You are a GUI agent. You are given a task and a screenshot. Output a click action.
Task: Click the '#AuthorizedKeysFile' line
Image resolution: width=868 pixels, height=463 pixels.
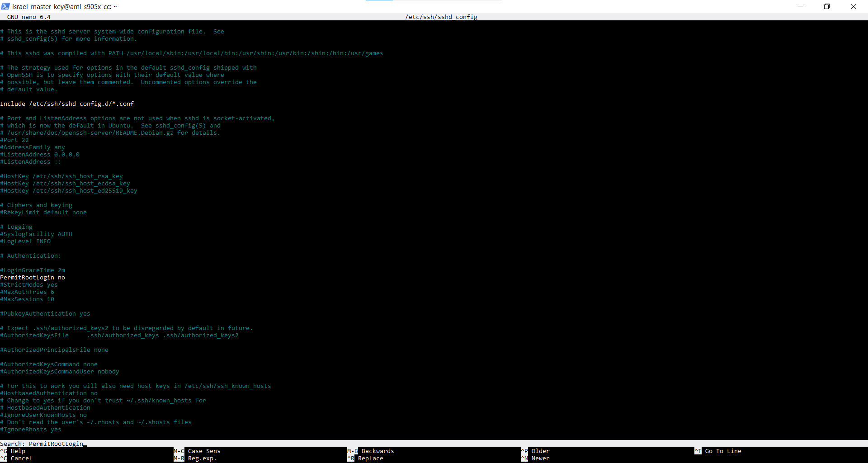click(x=119, y=335)
